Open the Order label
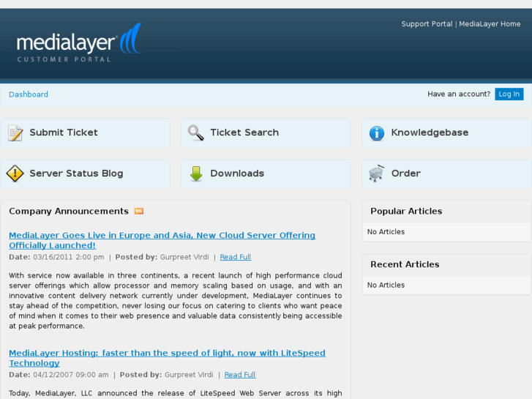 [x=406, y=174]
